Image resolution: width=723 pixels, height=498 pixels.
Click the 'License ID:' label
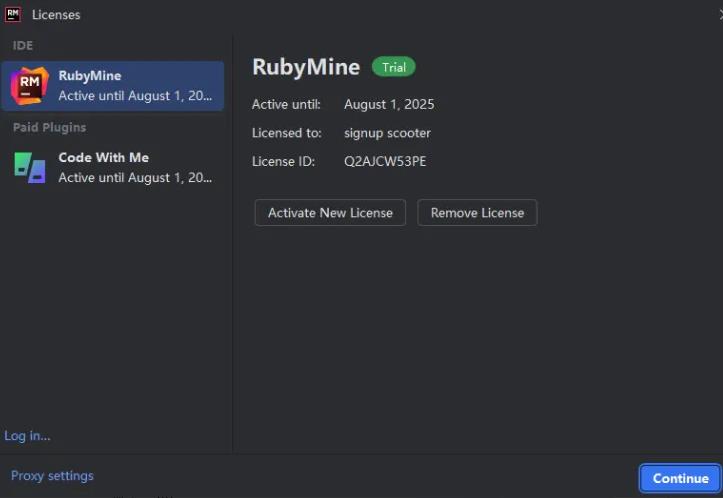point(284,161)
